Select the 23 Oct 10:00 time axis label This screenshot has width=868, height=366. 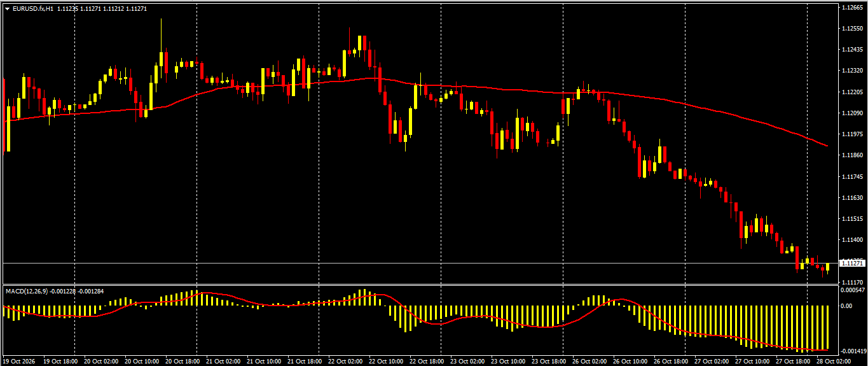coord(508,361)
